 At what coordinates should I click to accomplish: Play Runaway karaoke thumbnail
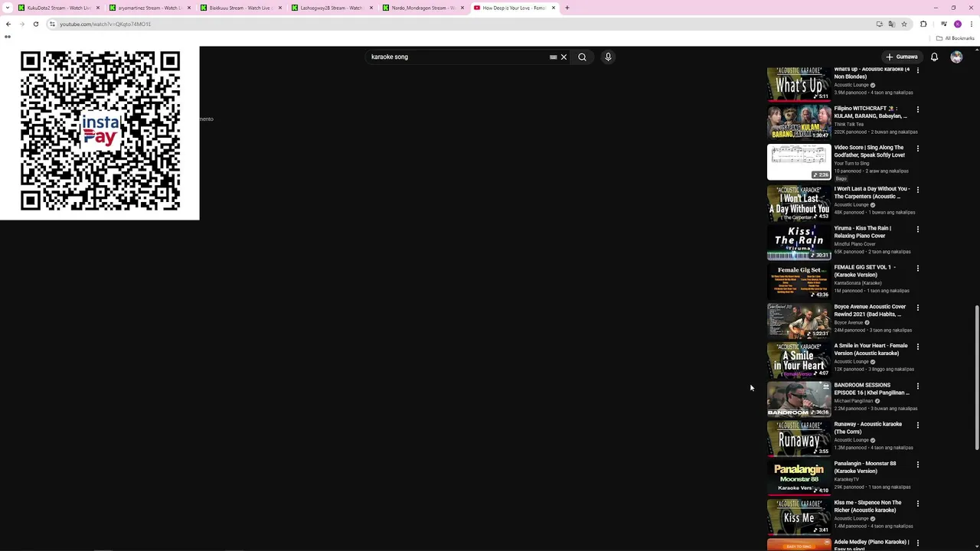[799, 438]
